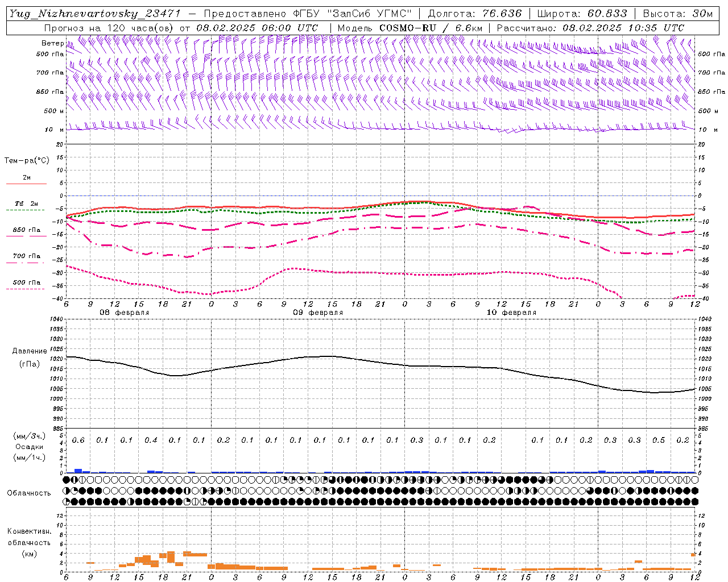Screen dimensions: 728x582
Task: Click the station title Yug_Nizhnevartovsky_23471
Action: pos(94,14)
